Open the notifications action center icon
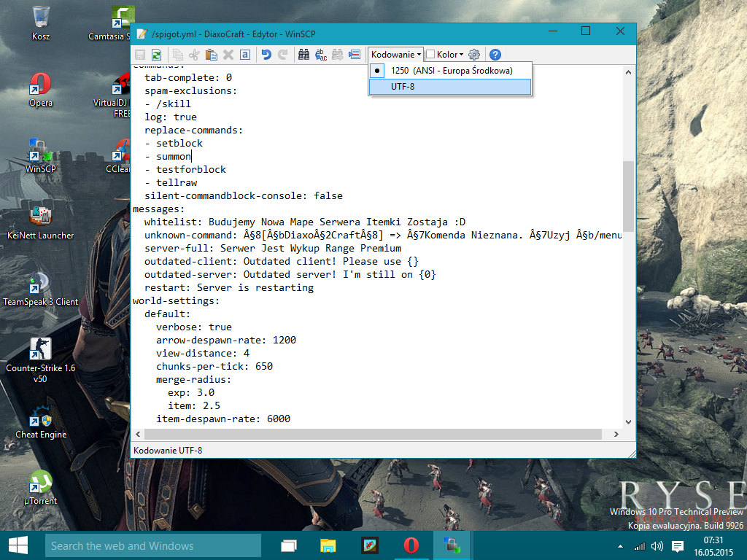The height and width of the screenshot is (560, 747). tap(678, 546)
